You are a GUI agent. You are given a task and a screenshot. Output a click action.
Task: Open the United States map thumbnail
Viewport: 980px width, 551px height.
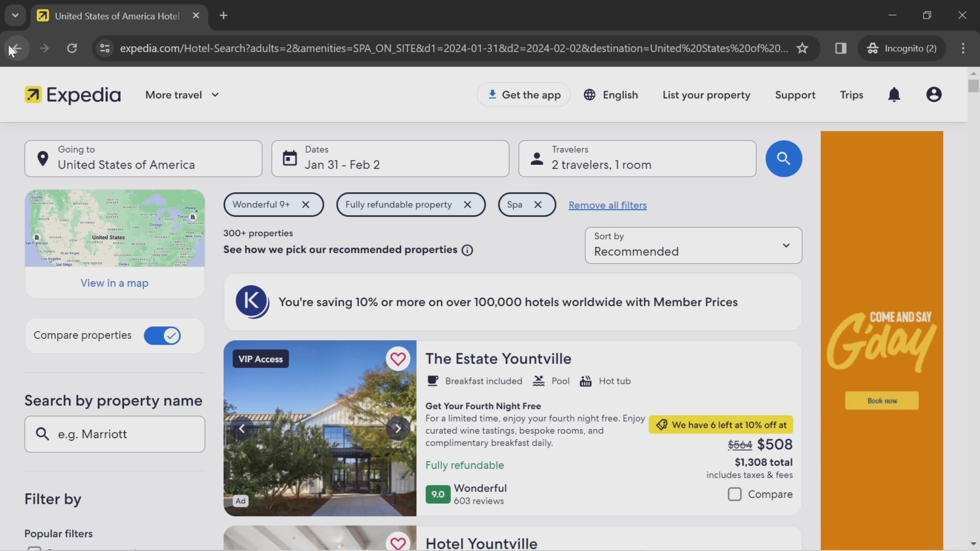click(x=115, y=228)
